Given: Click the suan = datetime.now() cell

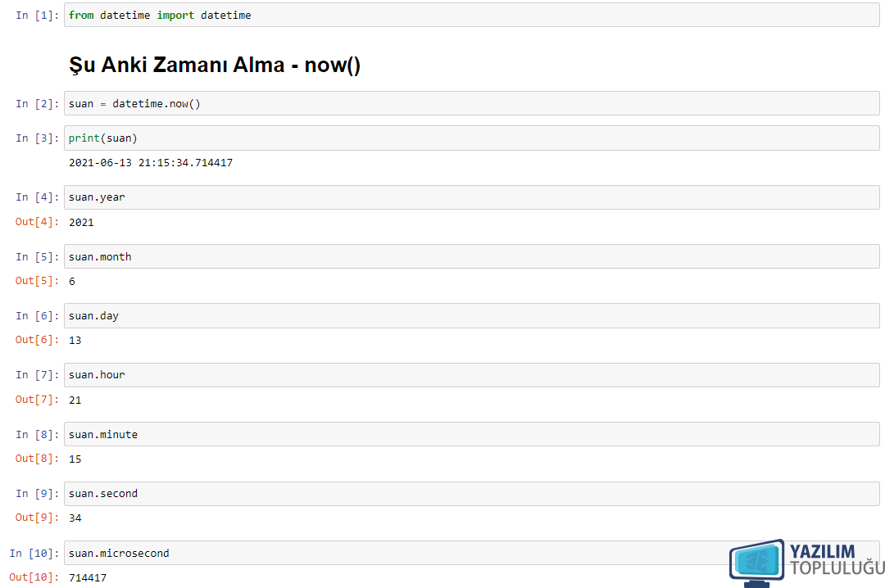Looking at the screenshot, I should pyautogui.click(x=472, y=103).
